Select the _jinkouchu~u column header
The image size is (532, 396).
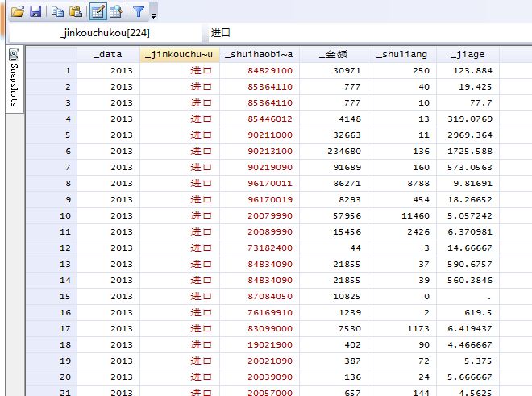(179, 54)
